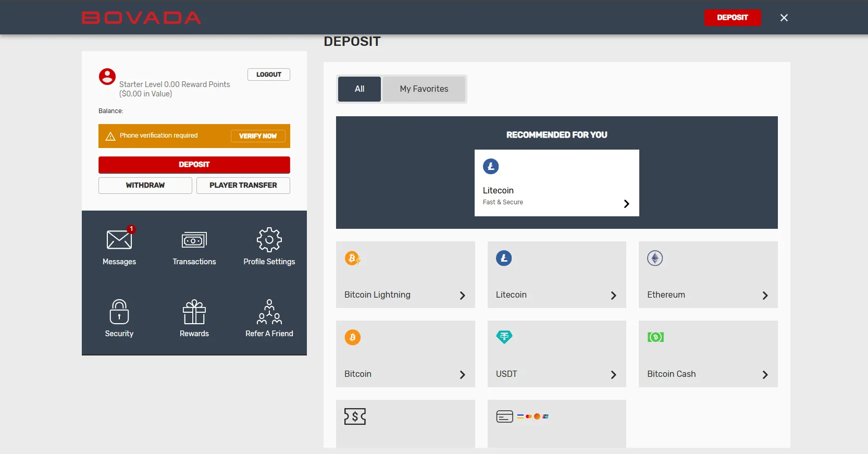Click the 'Phone verification required' text
The height and width of the screenshot is (454, 868).
(x=159, y=136)
